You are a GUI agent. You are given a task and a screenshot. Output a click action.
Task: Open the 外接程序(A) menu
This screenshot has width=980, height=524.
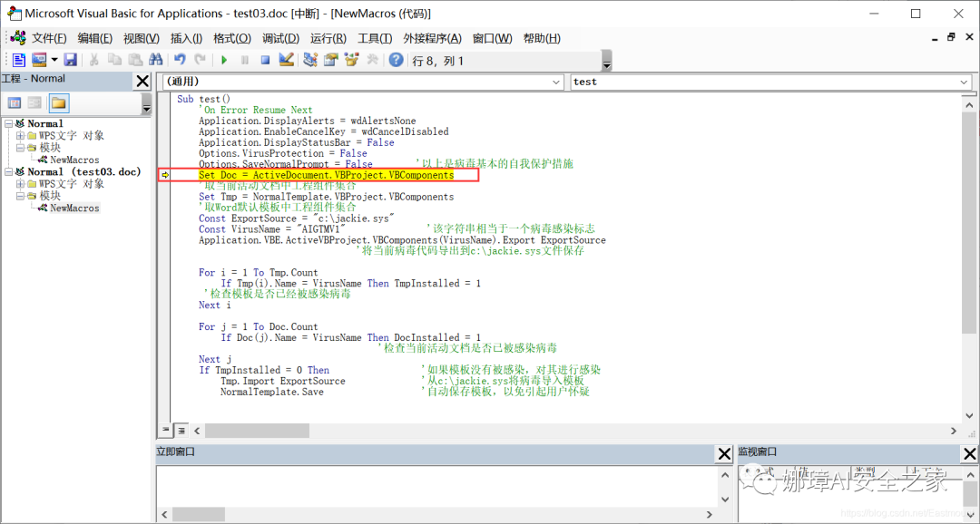[x=432, y=38]
